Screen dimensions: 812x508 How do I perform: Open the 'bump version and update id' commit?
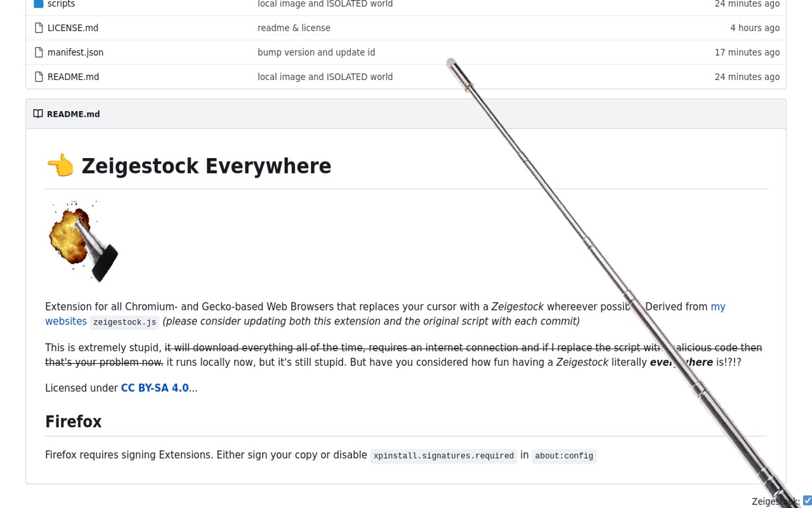[x=316, y=52]
